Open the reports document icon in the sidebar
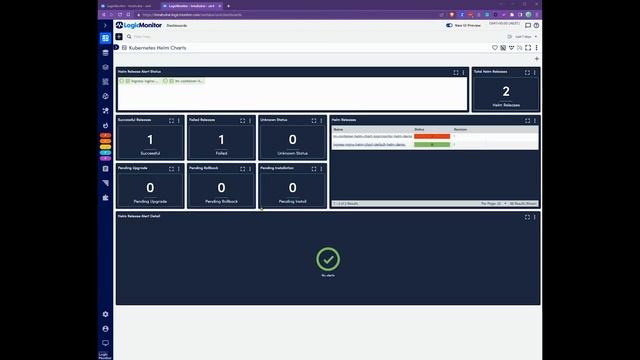Image resolution: width=640 pixels, height=360 pixels. (x=105, y=169)
